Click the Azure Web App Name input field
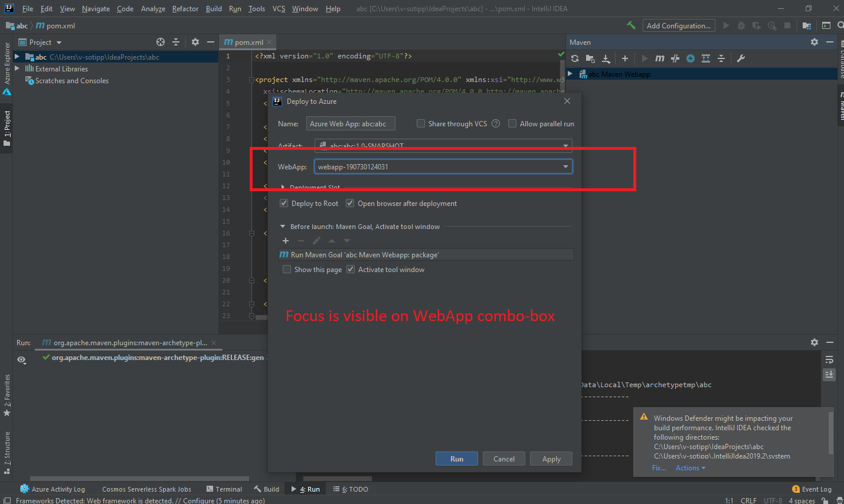Viewport: 844px width, 504px height. click(351, 123)
